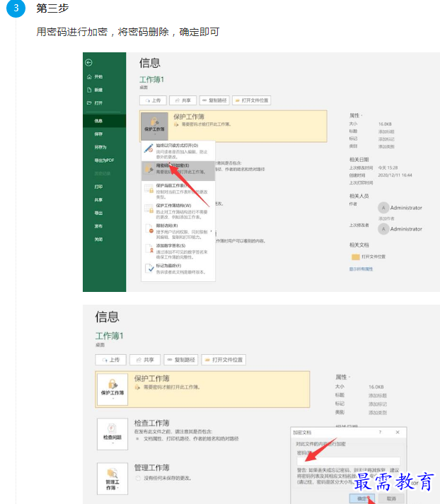This screenshot has width=440, height=504.
Task: Click 添加类别 field in the sidebar screenshot
Action: click(x=386, y=146)
